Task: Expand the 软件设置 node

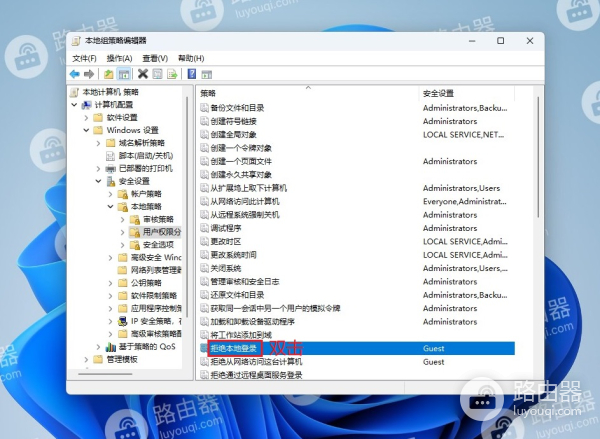Action: (x=86, y=118)
